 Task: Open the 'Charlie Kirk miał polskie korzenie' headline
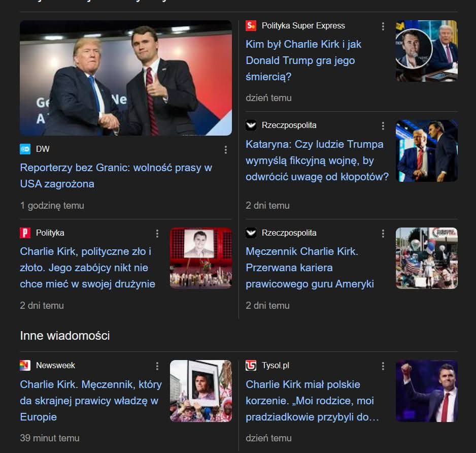(x=312, y=401)
